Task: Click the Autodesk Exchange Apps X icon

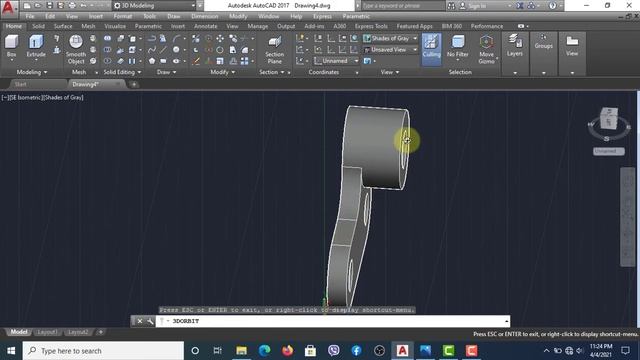Action: tap(520, 6)
